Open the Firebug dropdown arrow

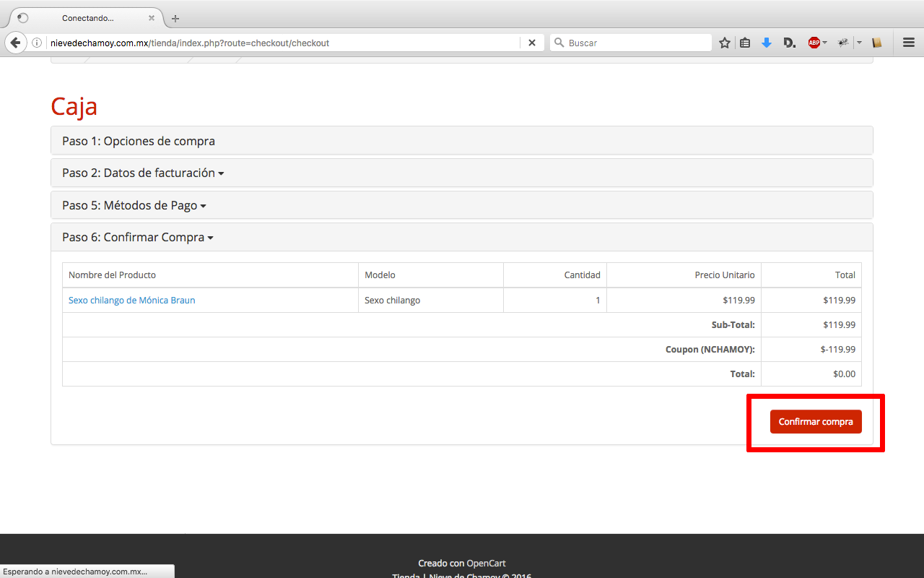point(859,43)
